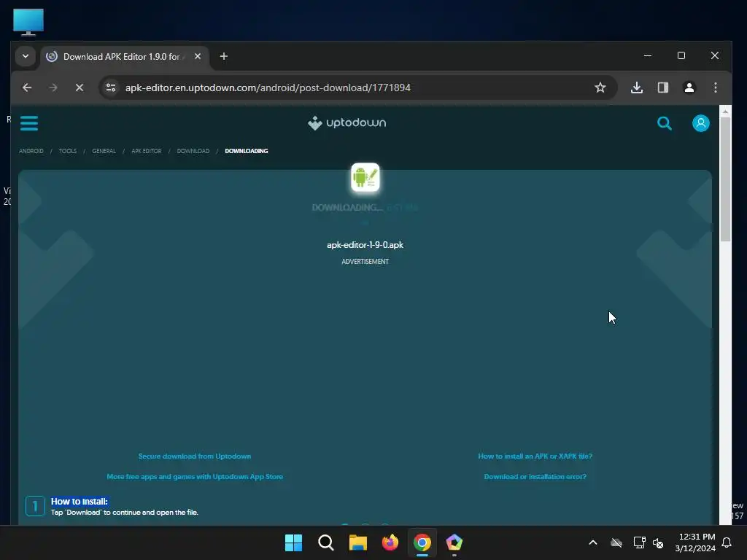The width and height of the screenshot is (747, 560).
Task: Click the Uptodown logo
Action: 347,122
